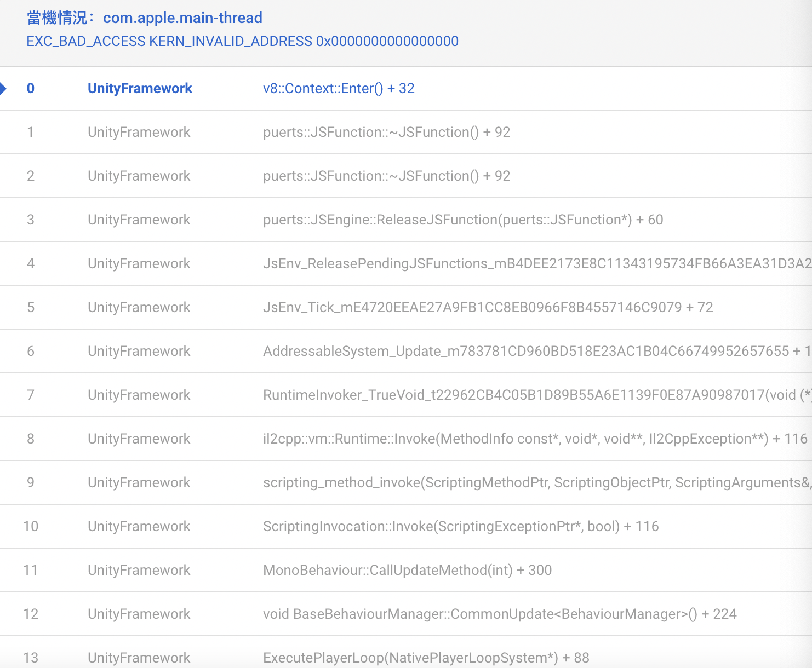This screenshot has width=812, height=668.
Task: Click frame number 5
Action: 31,307
